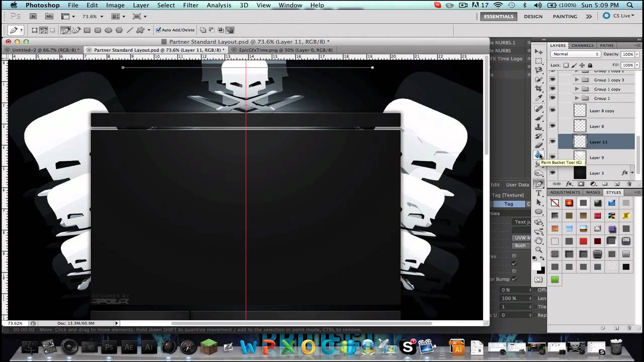Screen dimensions: 644x362
Task: Create a new layer
Action: pos(617,185)
